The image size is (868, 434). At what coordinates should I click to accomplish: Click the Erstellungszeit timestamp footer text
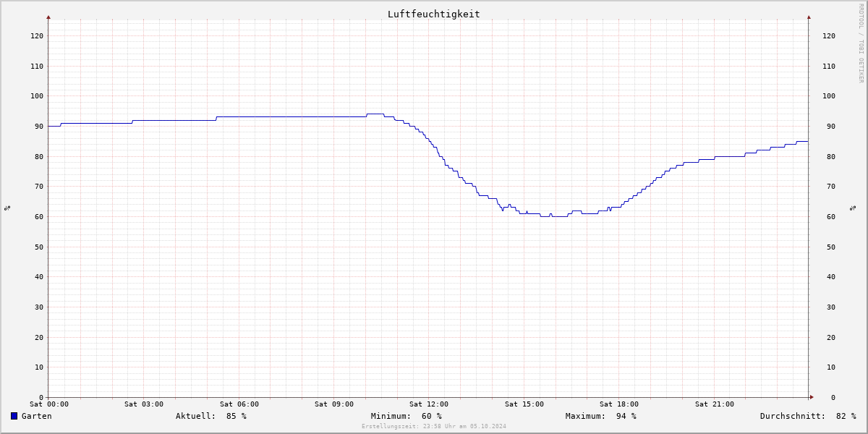pos(434,426)
